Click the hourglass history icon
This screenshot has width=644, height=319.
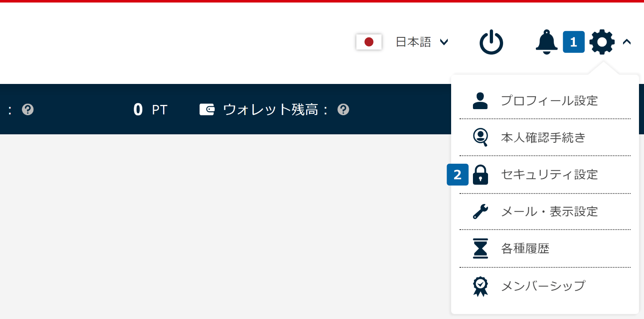pos(480,248)
